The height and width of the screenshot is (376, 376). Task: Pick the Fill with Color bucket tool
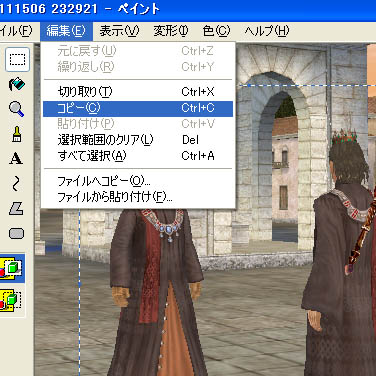coord(16,85)
